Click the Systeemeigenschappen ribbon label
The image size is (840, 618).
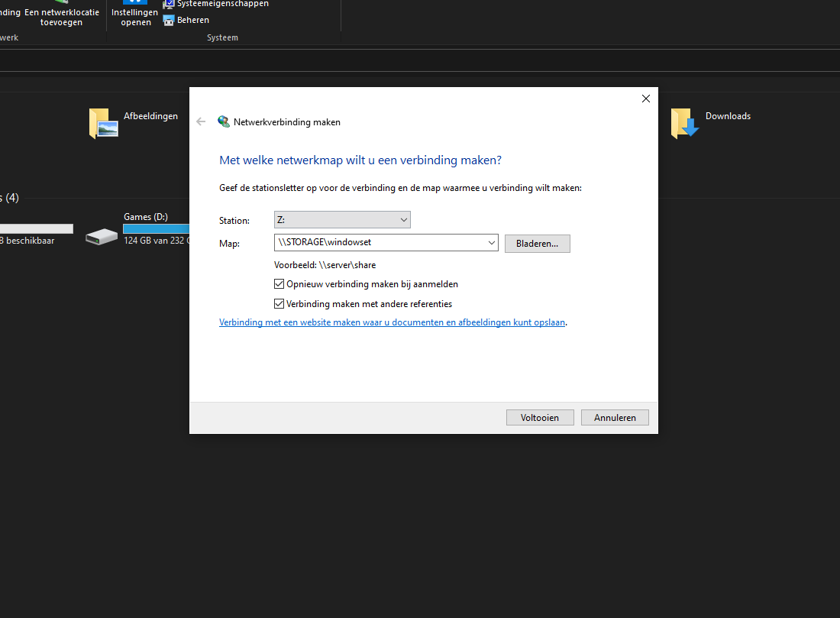[223, 4]
